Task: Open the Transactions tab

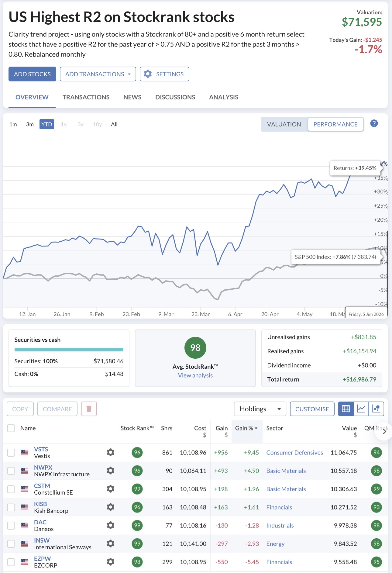Action: [86, 97]
